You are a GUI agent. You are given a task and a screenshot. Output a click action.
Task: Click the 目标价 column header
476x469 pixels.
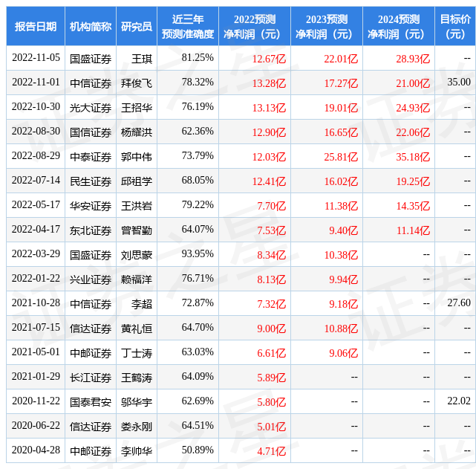coord(455,27)
